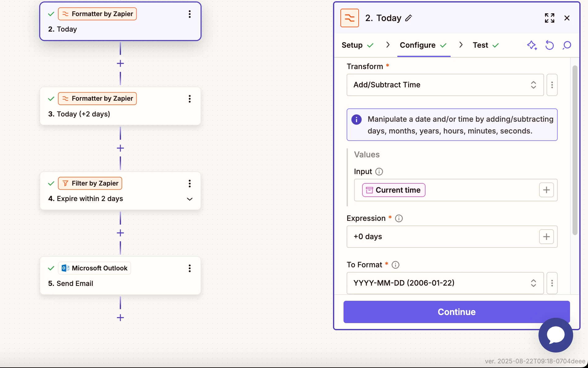Open the three-dot menu on step 3 Today (+2 days)
The width and height of the screenshot is (588, 368).
189,99
